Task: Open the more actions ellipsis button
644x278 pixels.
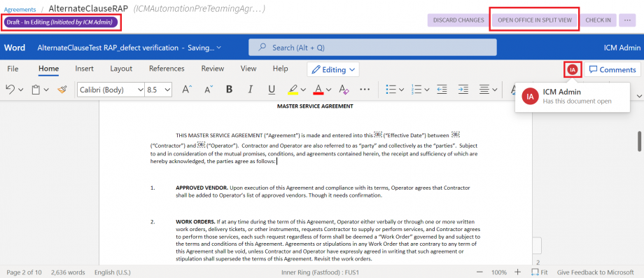Action: pyautogui.click(x=627, y=20)
